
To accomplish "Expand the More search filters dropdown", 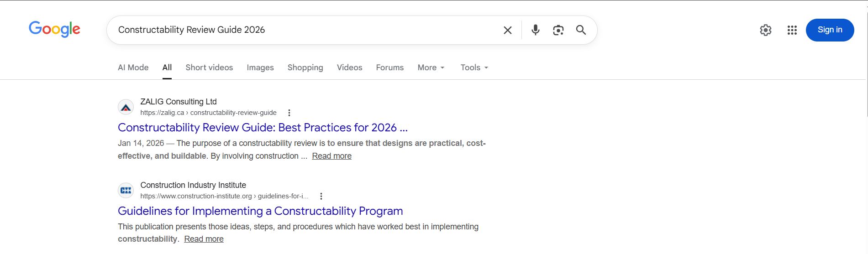I will [x=431, y=67].
